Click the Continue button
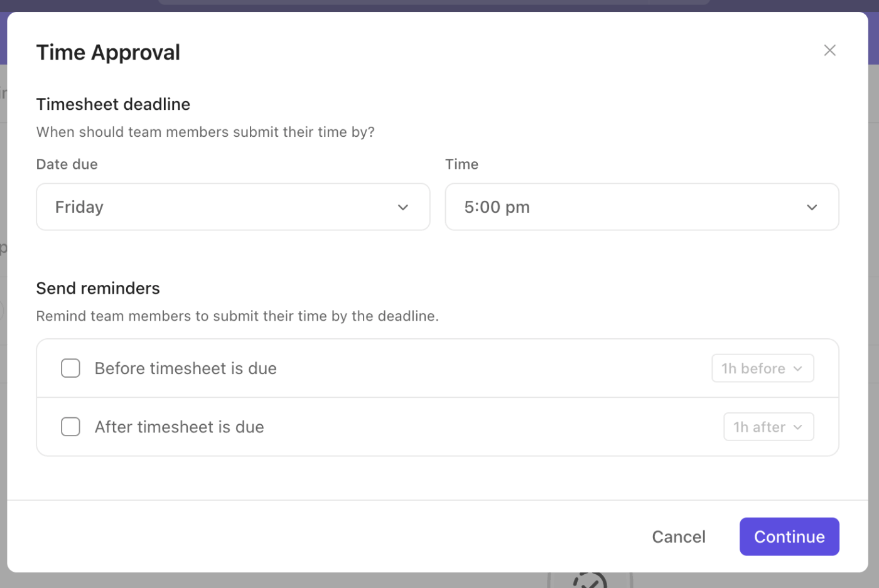Screen dimensions: 879x588 point(789,537)
